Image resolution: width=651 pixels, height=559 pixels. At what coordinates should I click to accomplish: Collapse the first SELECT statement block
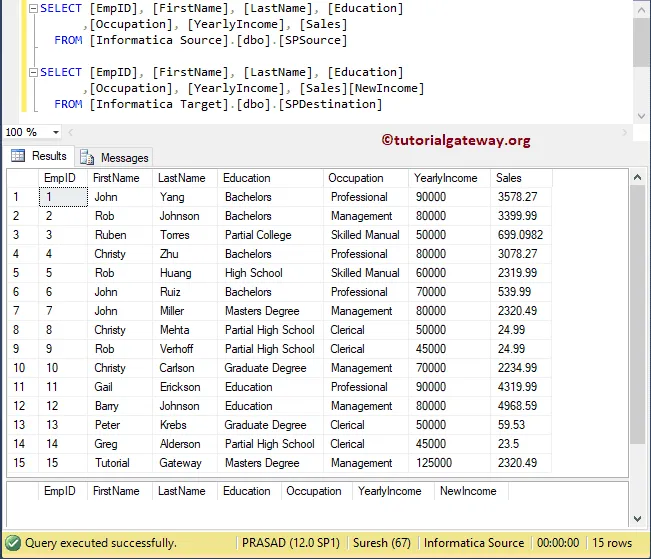point(33,8)
